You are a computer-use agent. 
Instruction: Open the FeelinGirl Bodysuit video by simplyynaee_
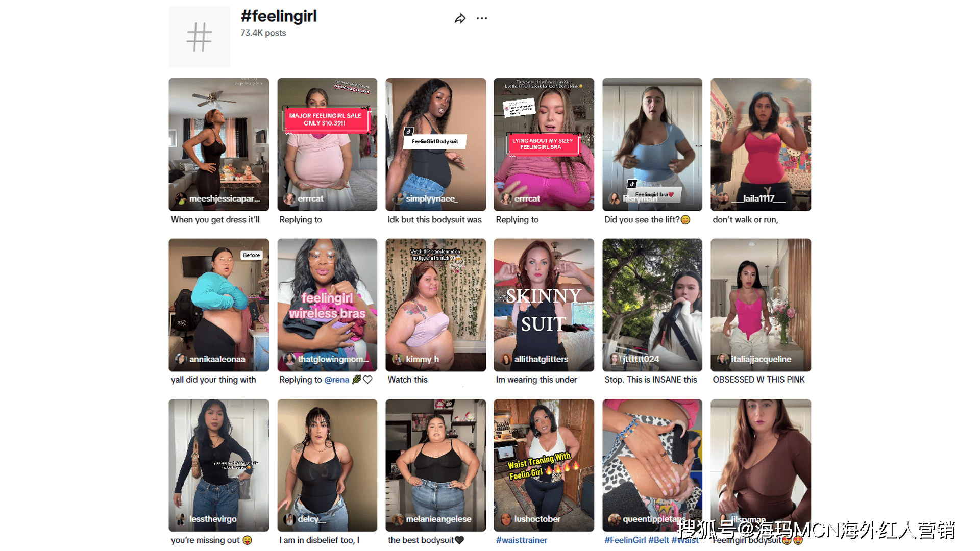(435, 144)
